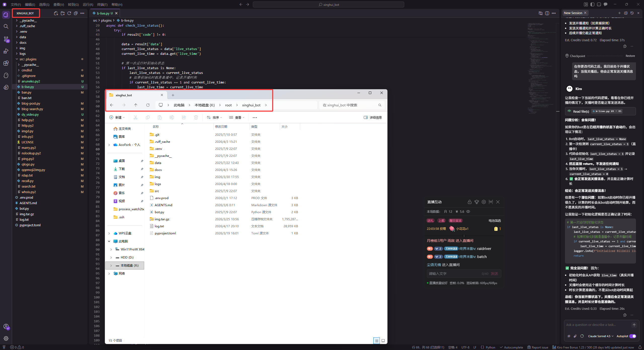Select the b-live.py editor tab
Screen dimensions: 644x350
click(x=105, y=13)
